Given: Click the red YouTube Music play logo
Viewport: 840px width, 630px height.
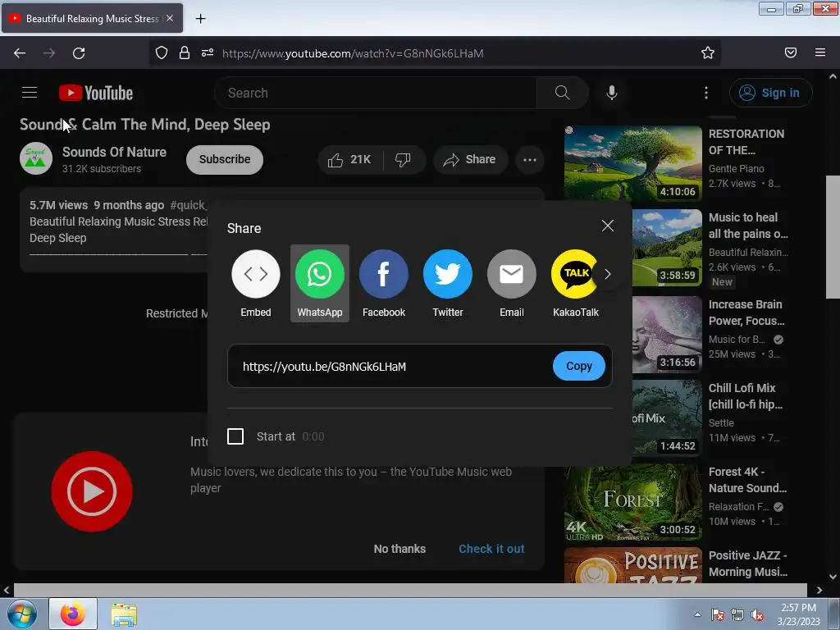Looking at the screenshot, I should (92, 491).
